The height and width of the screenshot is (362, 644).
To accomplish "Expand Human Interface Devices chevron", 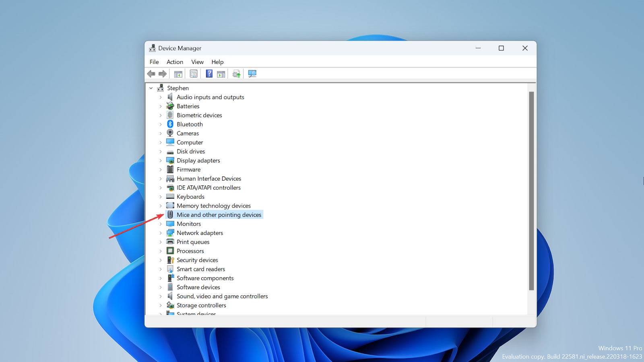I will click(161, 179).
